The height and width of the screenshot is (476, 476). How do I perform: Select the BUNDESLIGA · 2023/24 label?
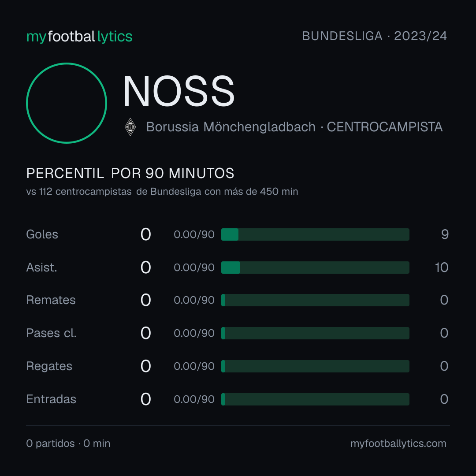374,36
